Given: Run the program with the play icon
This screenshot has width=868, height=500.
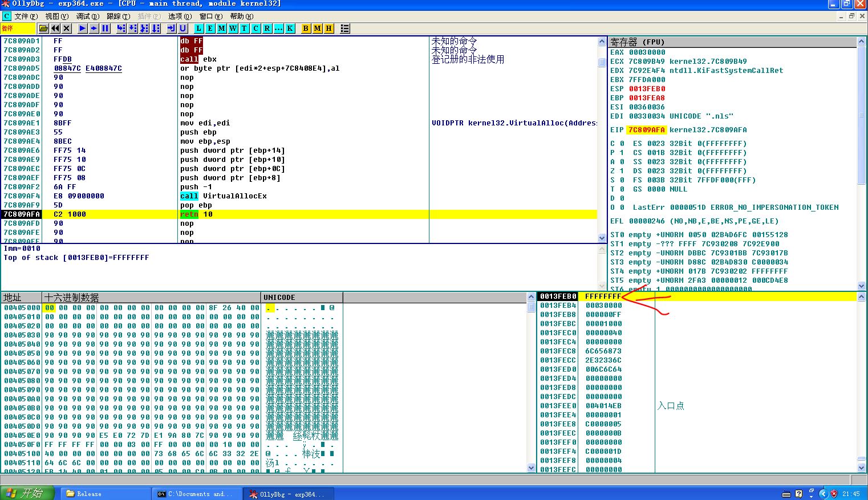Looking at the screenshot, I should pyautogui.click(x=83, y=28).
